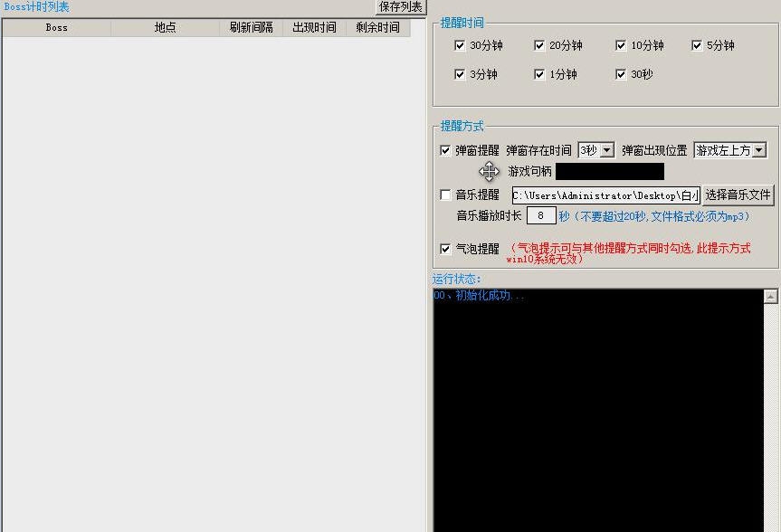
Task: Click the 音乐播放时长 seconds input showing 8
Action: (541, 215)
